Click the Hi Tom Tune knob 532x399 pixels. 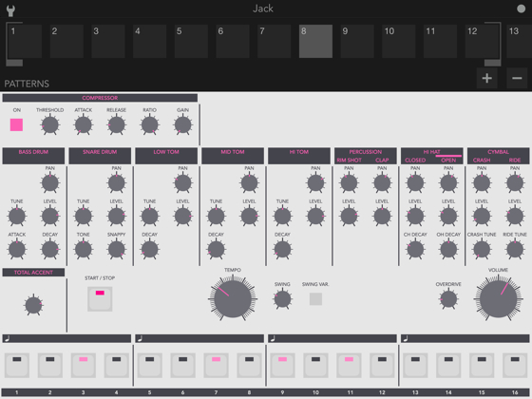[282, 217]
